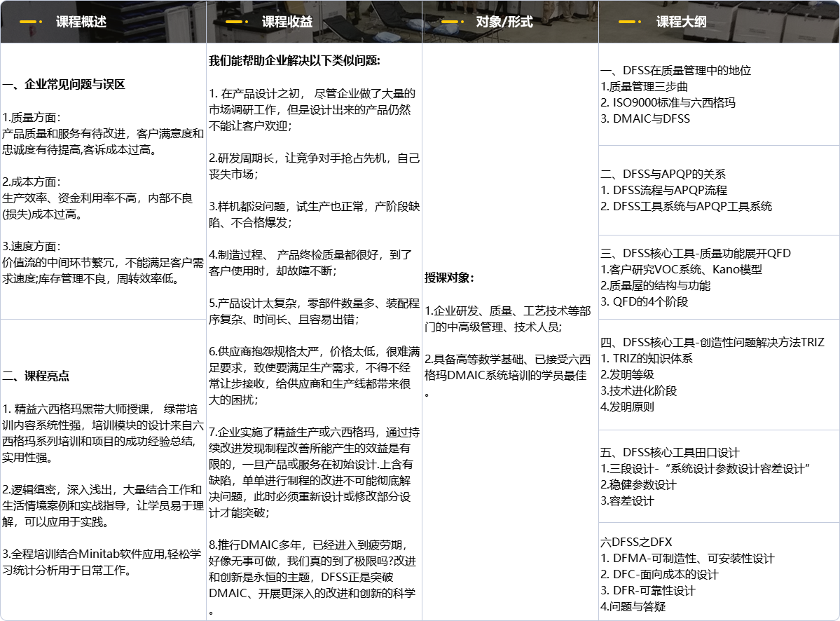Screen dimensions: 840x621
Task: Click the line starting 7.企业实施了精益生产
Action: tap(314, 432)
